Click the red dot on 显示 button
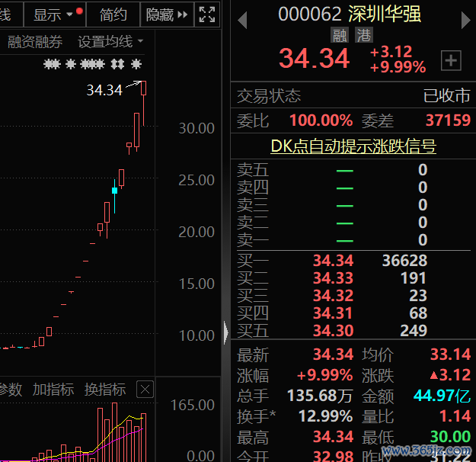Viewport: 476px width, 462px height. [x=79, y=11]
